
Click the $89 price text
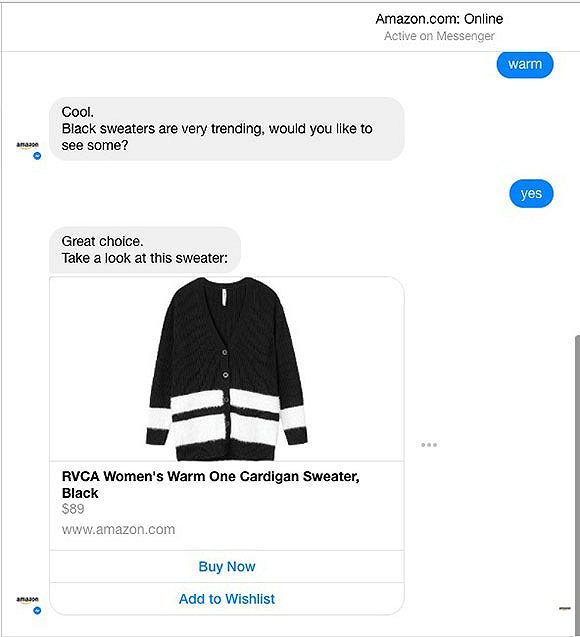(x=73, y=509)
